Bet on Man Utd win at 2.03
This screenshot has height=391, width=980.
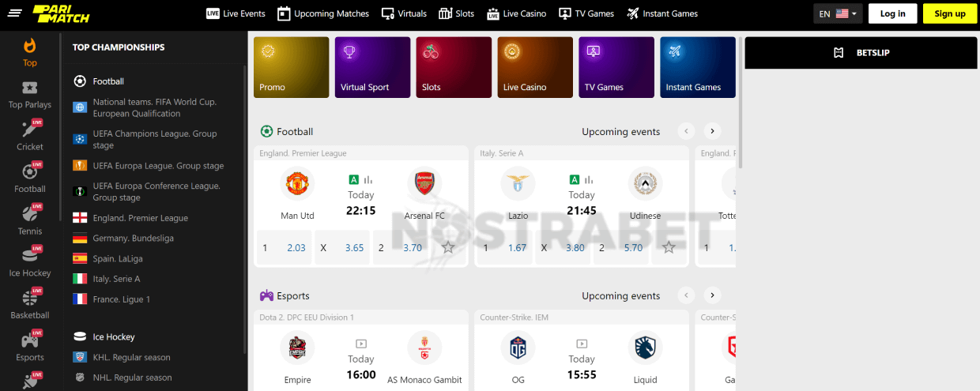coord(285,247)
